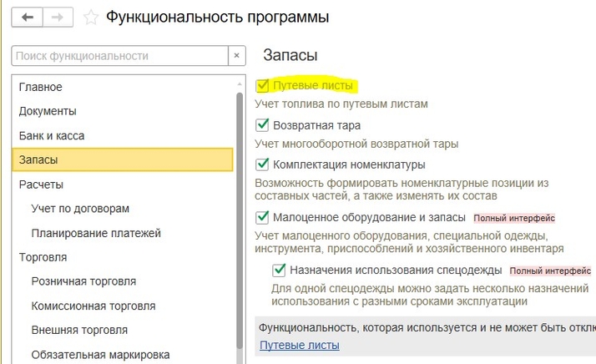
Task: Select Розничная торговля subsection
Action: coord(83,281)
